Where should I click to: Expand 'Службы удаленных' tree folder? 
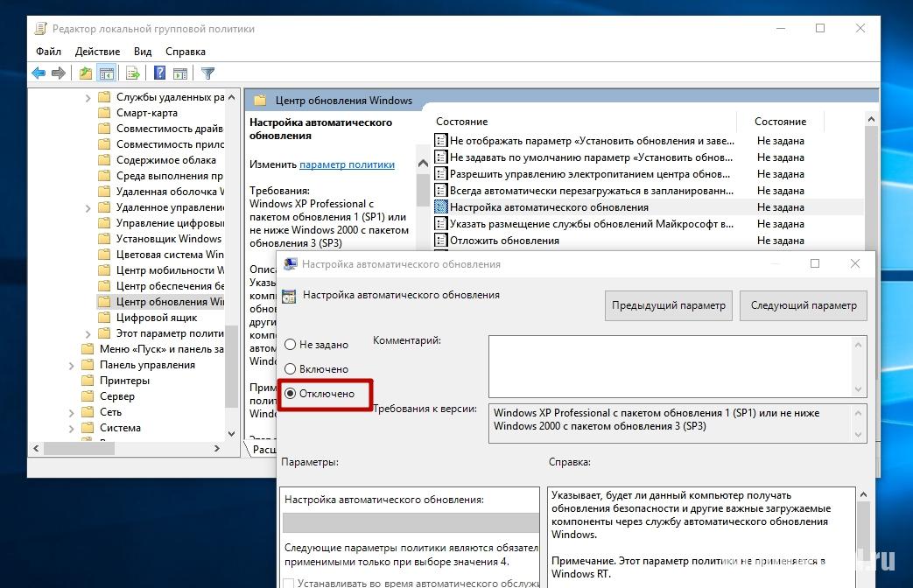point(88,97)
